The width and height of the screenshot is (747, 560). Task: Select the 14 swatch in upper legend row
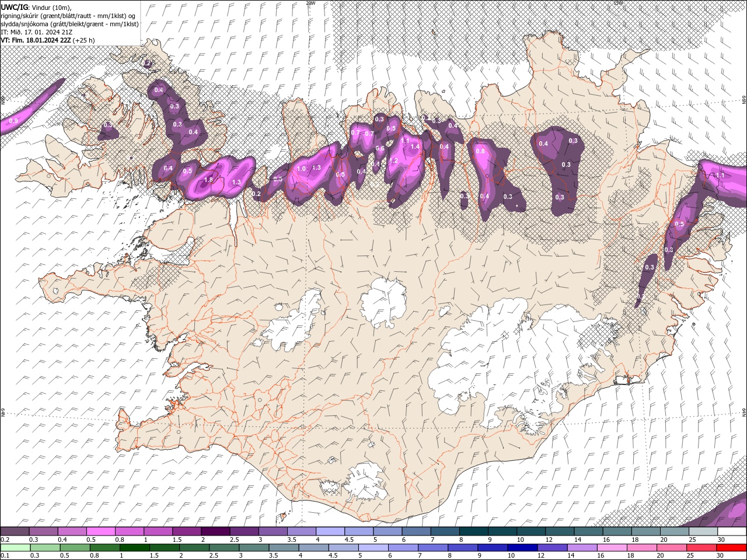click(x=588, y=531)
